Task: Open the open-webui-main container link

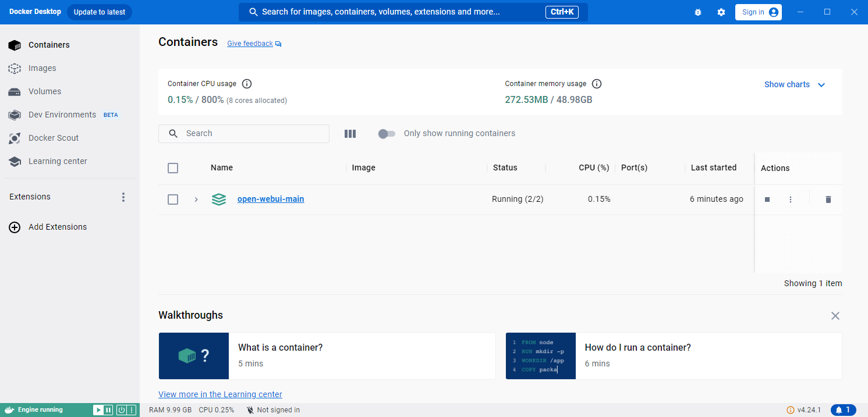Action: click(x=271, y=199)
